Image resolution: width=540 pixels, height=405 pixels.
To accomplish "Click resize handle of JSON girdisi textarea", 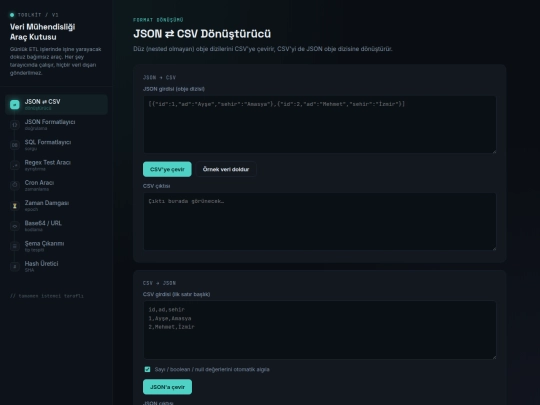I will (494, 151).
